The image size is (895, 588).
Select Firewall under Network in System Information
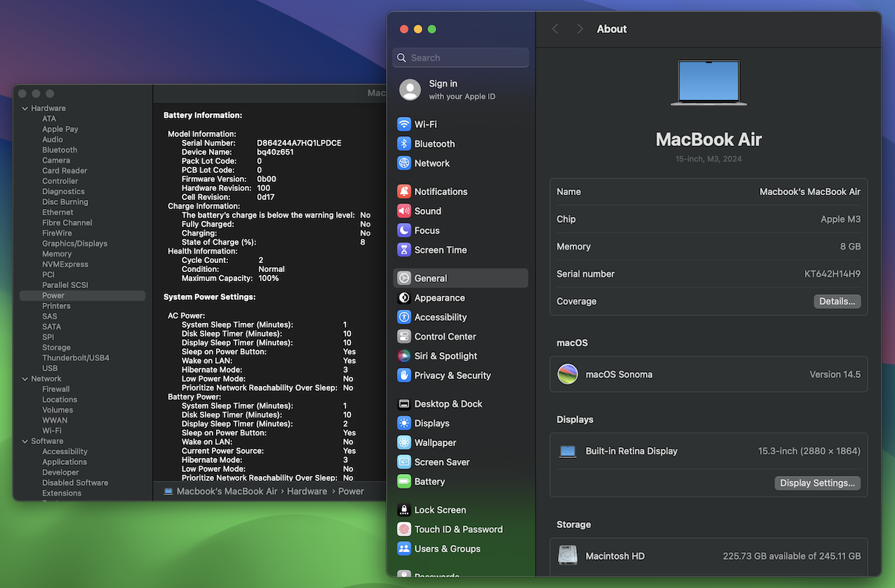pos(56,389)
